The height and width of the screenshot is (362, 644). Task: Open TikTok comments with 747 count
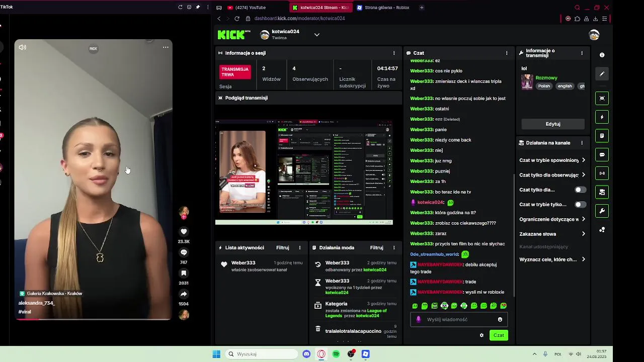[x=184, y=252]
